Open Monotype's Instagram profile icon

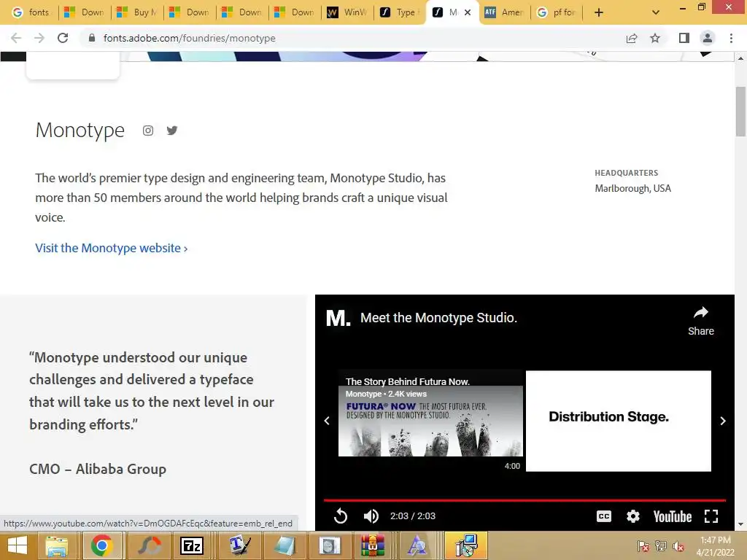[148, 131]
